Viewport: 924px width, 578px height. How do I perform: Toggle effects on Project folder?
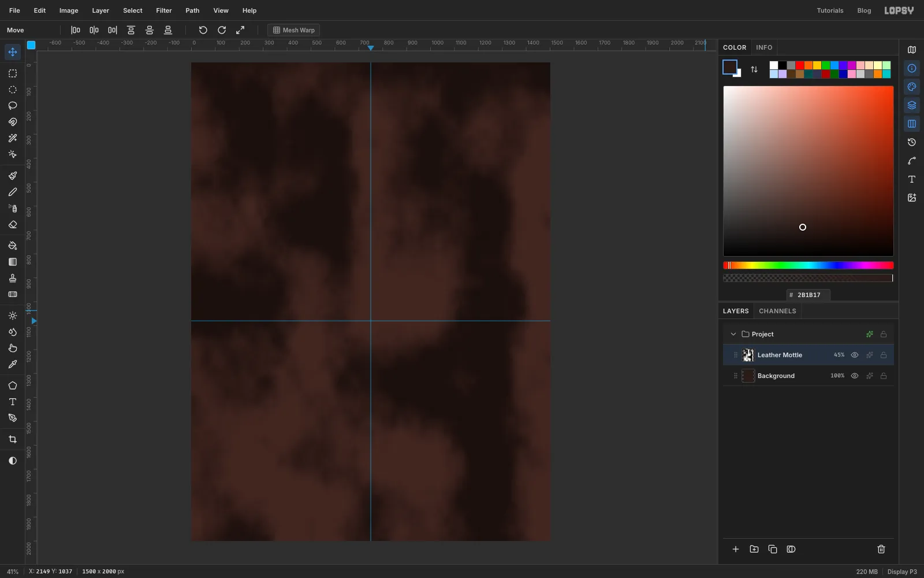point(870,334)
